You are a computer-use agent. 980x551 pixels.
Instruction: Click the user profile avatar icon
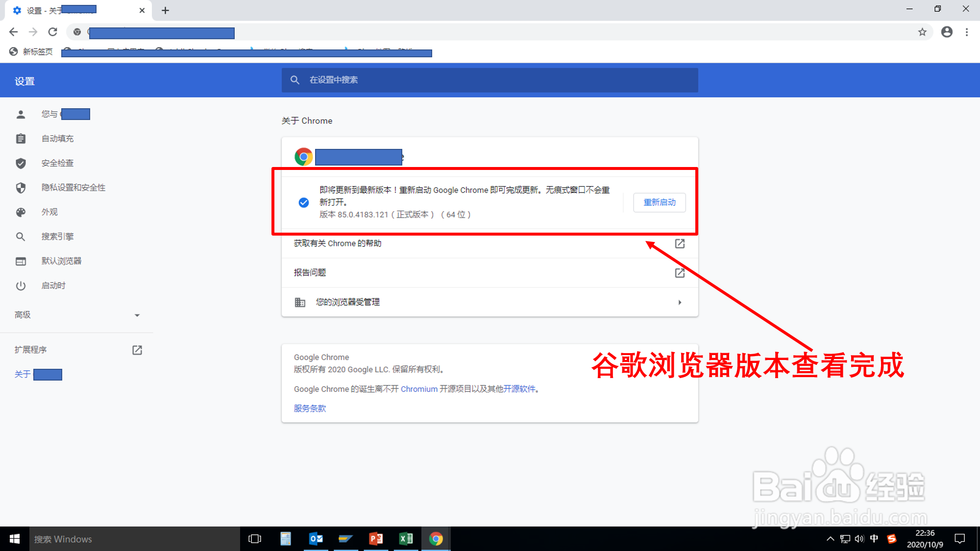coord(947,32)
